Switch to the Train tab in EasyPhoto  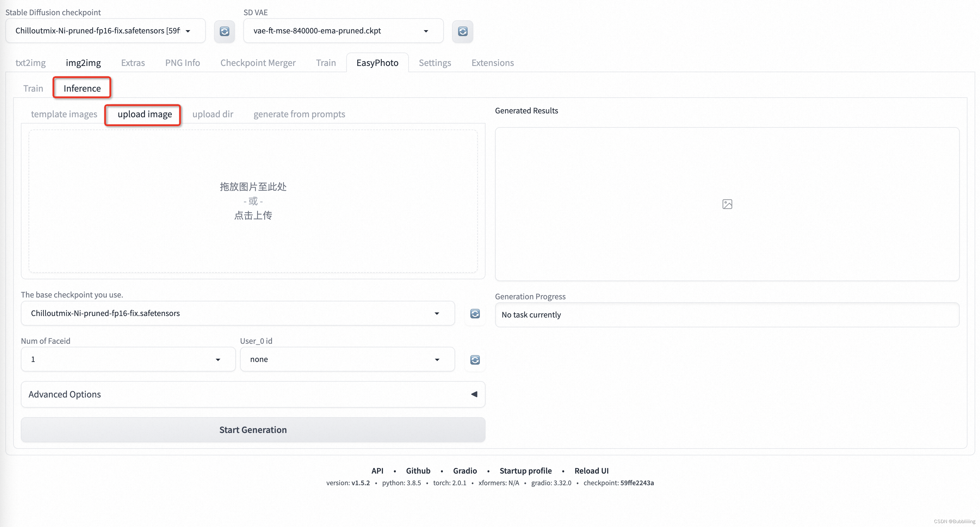33,88
